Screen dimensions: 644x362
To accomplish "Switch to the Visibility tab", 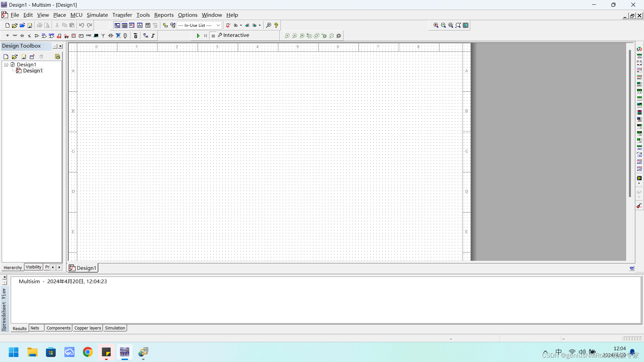I will [x=34, y=267].
